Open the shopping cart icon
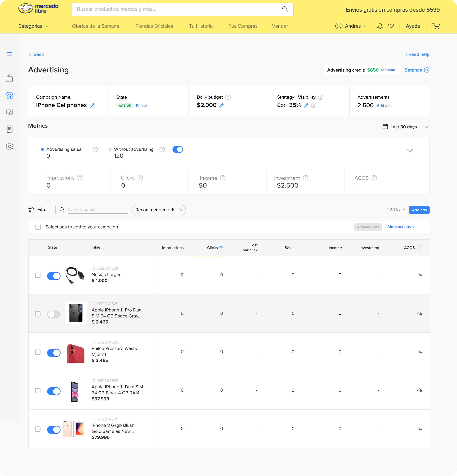This screenshot has width=457, height=476. pyautogui.click(x=436, y=26)
